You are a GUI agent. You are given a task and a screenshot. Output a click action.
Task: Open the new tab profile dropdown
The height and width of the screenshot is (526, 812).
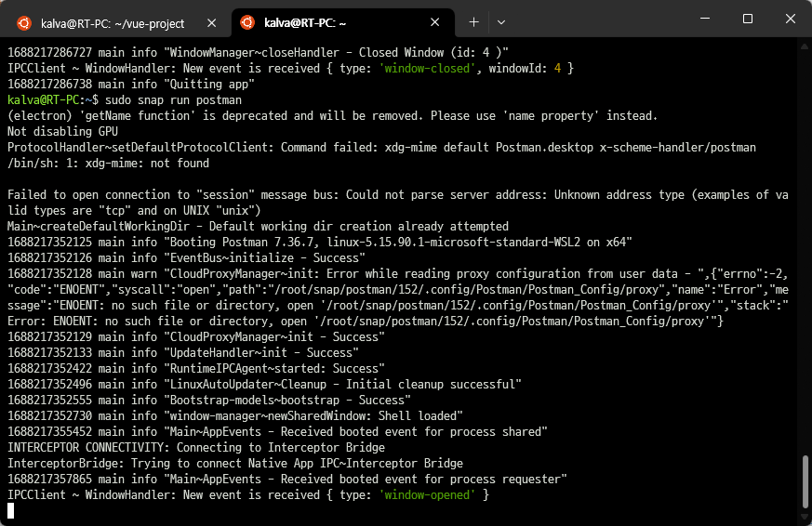pyautogui.click(x=500, y=22)
